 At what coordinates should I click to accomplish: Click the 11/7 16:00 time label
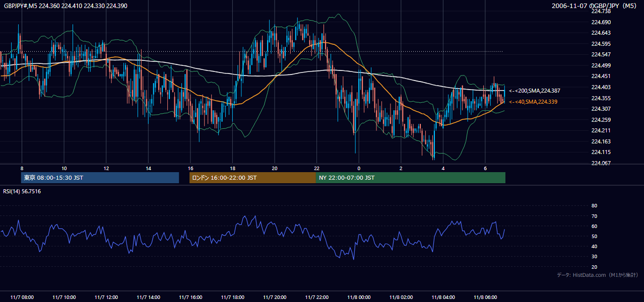click(190, 297)
